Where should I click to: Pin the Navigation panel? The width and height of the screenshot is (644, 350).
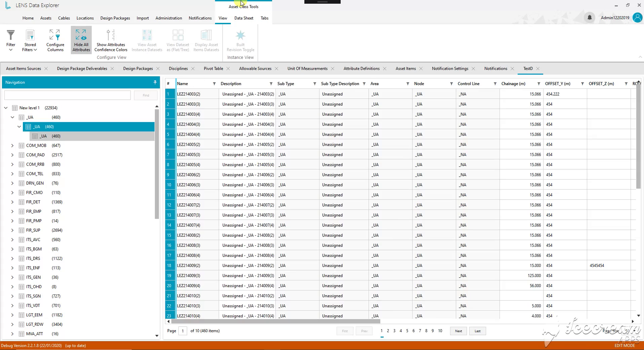coord(155,82)
